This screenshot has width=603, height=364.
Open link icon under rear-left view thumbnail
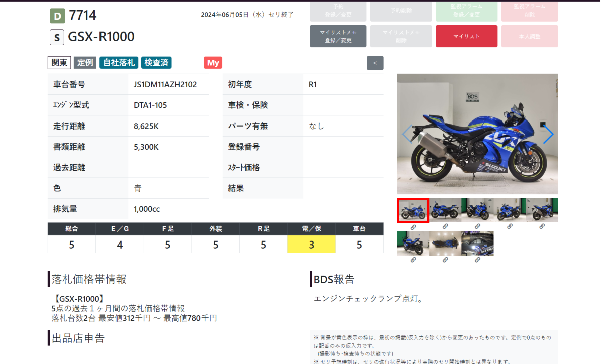pos(413,260)
